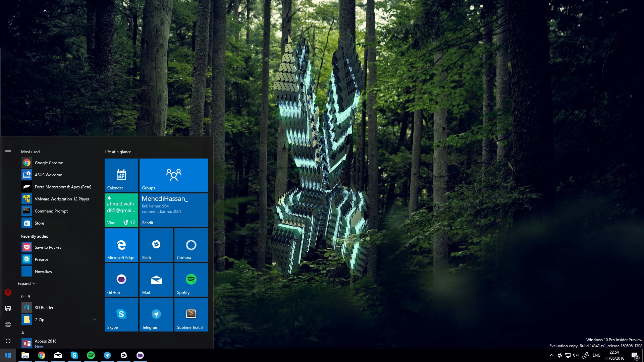The width and height of the screenshot is (644, 362).
Task: Open the Store app from Most Used
Action: [39, 223]
